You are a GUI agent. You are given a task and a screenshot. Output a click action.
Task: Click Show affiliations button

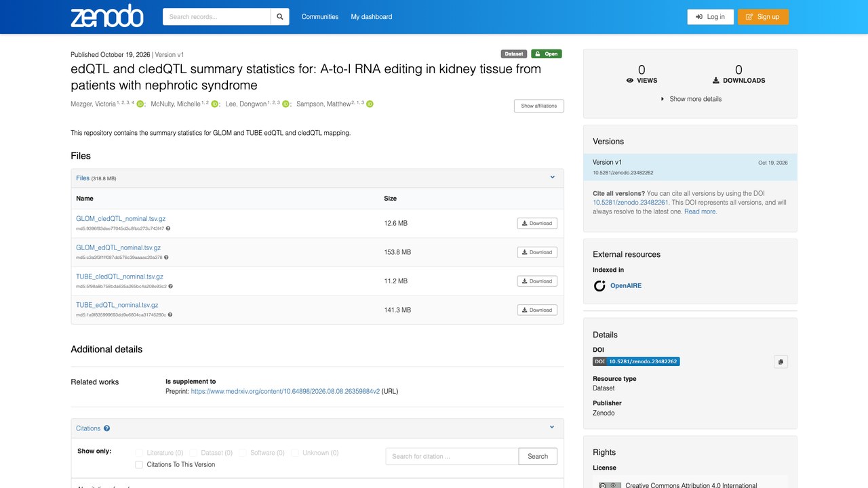point(538,106)
